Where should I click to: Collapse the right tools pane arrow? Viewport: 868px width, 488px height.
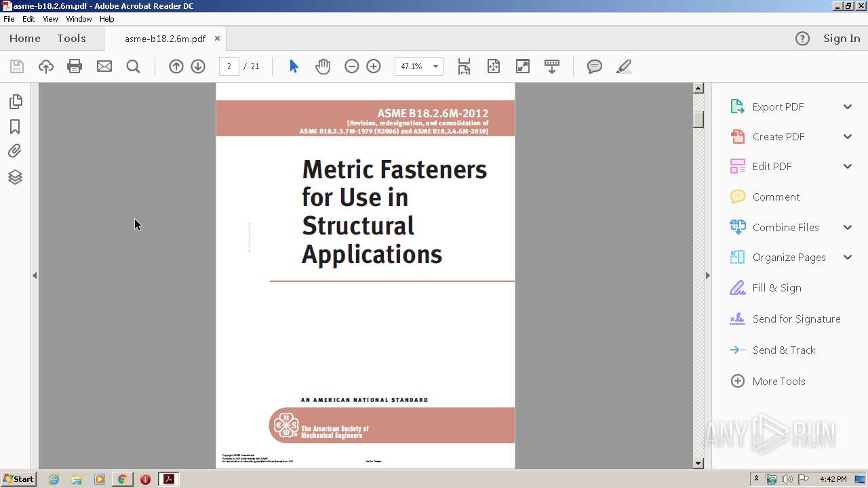tap(707, 275)
